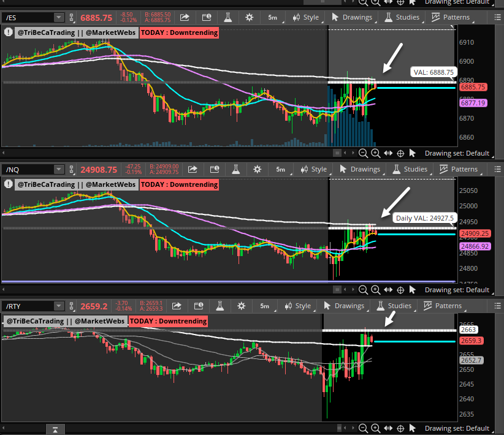Image resolution: width=504 pixels, height=435 pixels.
Task: Activate the crosshair cursor below the /RTY chart
Action: pyautogui.click(x=400, y=429)
